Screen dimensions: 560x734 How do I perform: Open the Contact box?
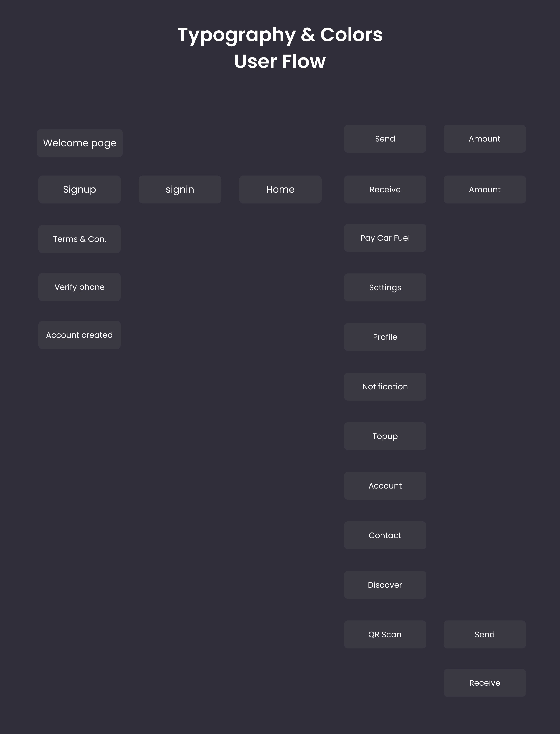385,535
